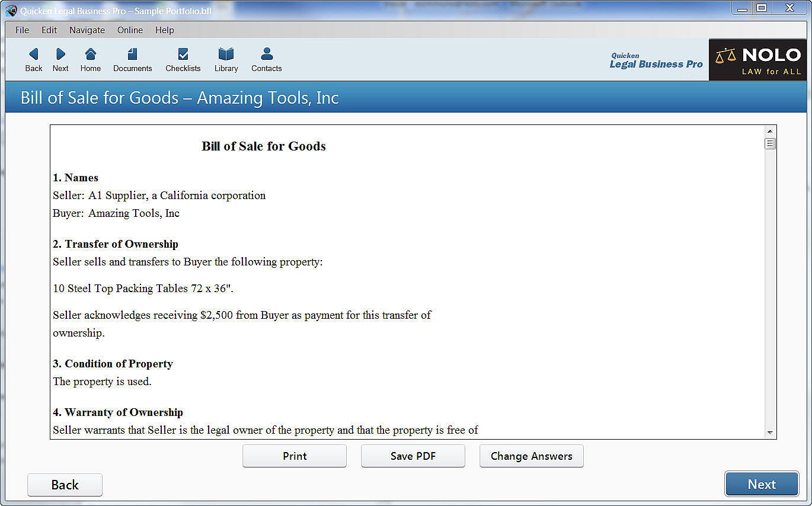Click the Quicken app icon in title bar
Viewport: 812px width, 506px height.
11,11
